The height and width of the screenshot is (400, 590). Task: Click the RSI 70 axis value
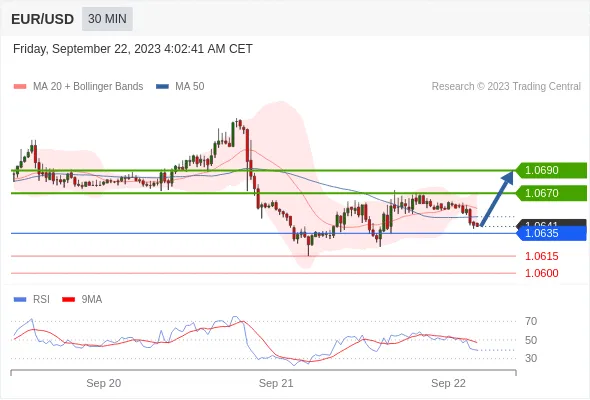click(x=531, y=321)
